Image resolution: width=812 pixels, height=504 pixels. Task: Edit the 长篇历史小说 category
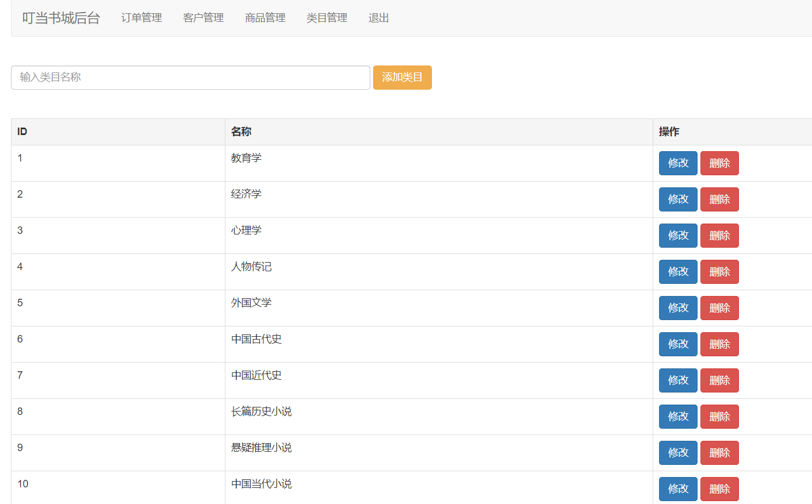[x=678, y=417]
